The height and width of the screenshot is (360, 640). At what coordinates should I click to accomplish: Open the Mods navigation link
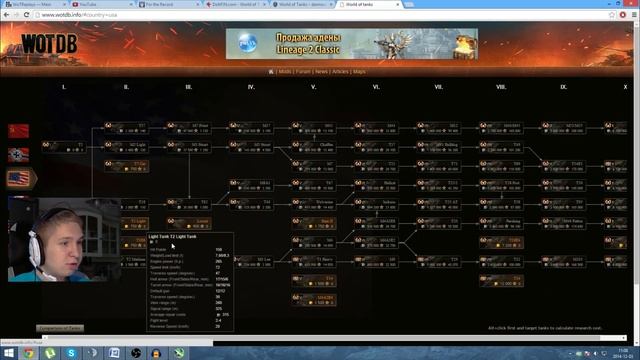tap(285, 71)
